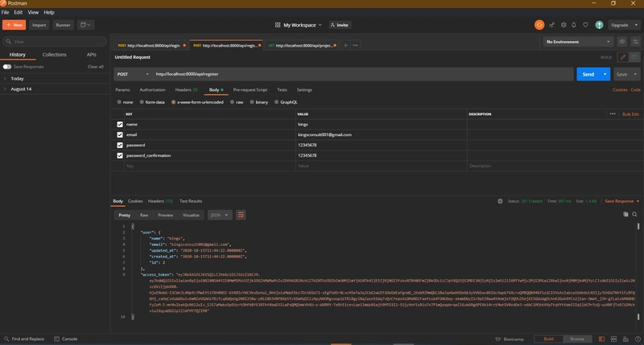Select the pencil build mode icon

point(623,57)
